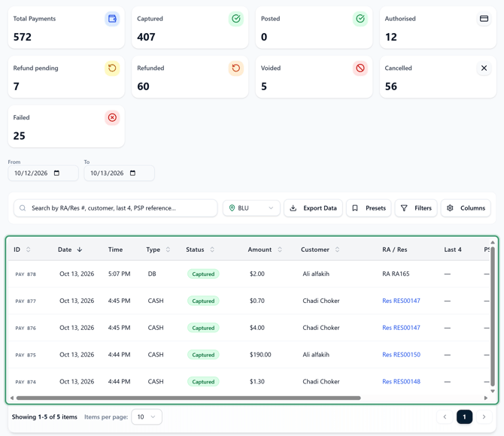Click the gear icon in Columns

click(450, 208)
